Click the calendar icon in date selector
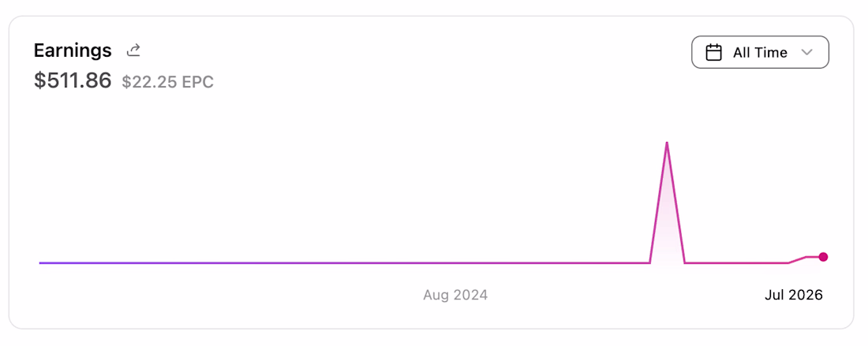Viewport: 868px width, 346px height. pos(713,53)
